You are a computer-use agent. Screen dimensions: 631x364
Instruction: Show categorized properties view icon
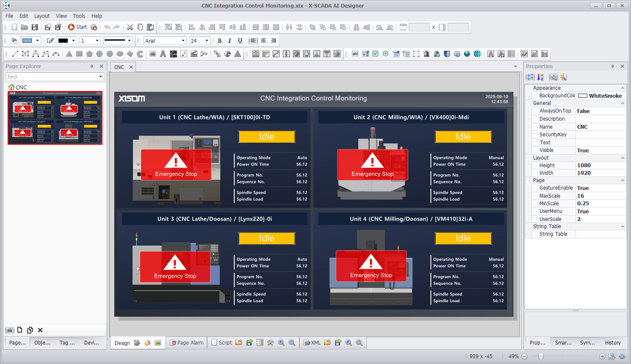coord(530,77)
